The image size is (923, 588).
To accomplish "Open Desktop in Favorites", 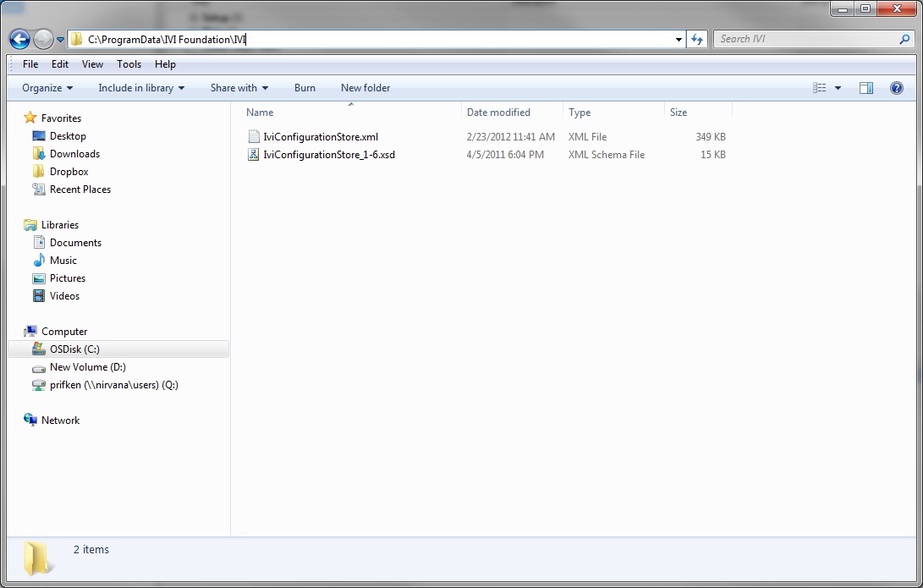I will tap(68, 136).
